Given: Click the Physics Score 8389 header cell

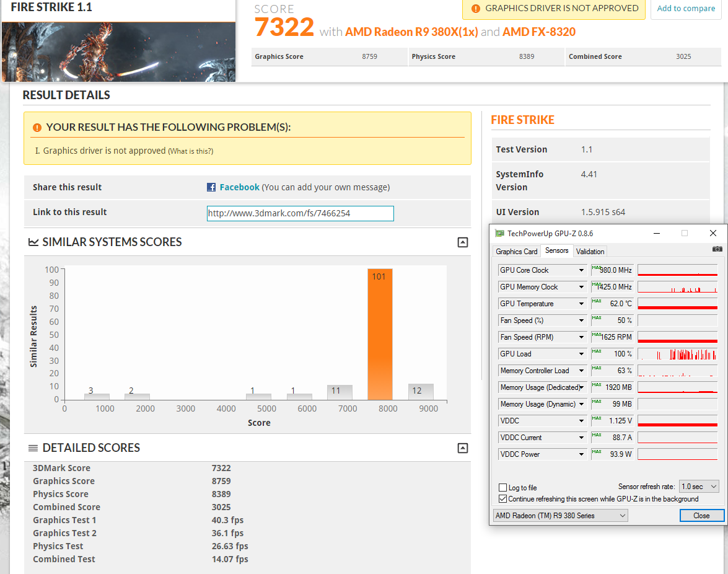Looking at the screenshot, I should point(486,56).
